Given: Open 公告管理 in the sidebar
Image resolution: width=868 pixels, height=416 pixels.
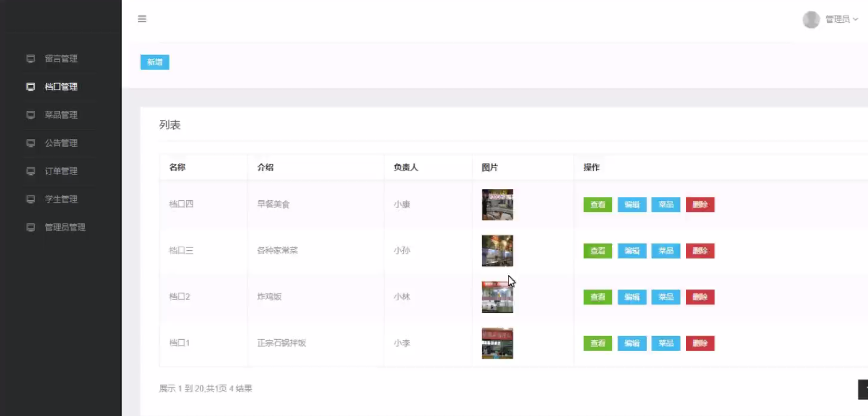Looking at the screenshot, I should (x=61, y=143).
